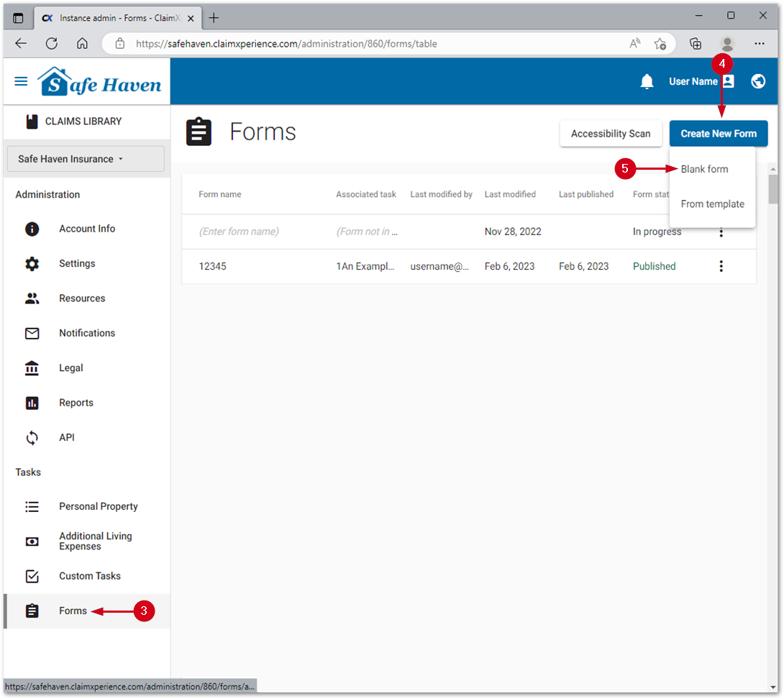Open Account Info in sidebar
This screenshot has height=699, width=784.
(x=86, y=229)
